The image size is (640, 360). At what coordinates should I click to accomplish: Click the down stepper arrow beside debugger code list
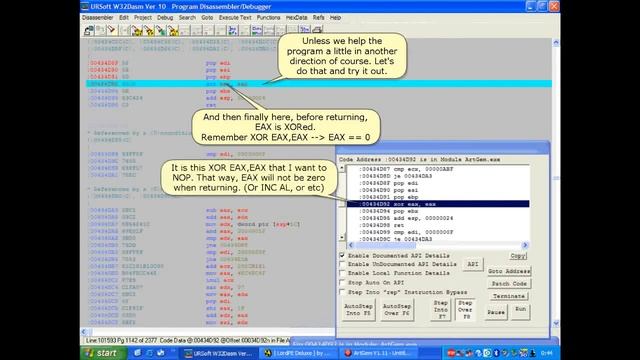pos(342,237)
